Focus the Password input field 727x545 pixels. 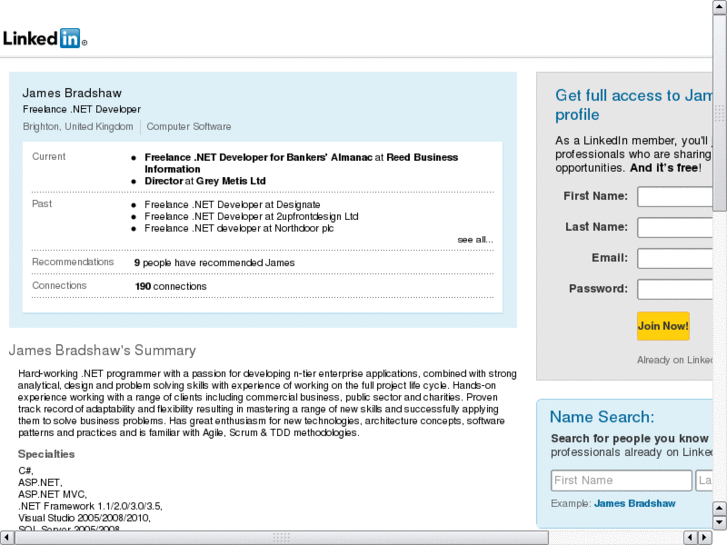(x=675, y=289)
